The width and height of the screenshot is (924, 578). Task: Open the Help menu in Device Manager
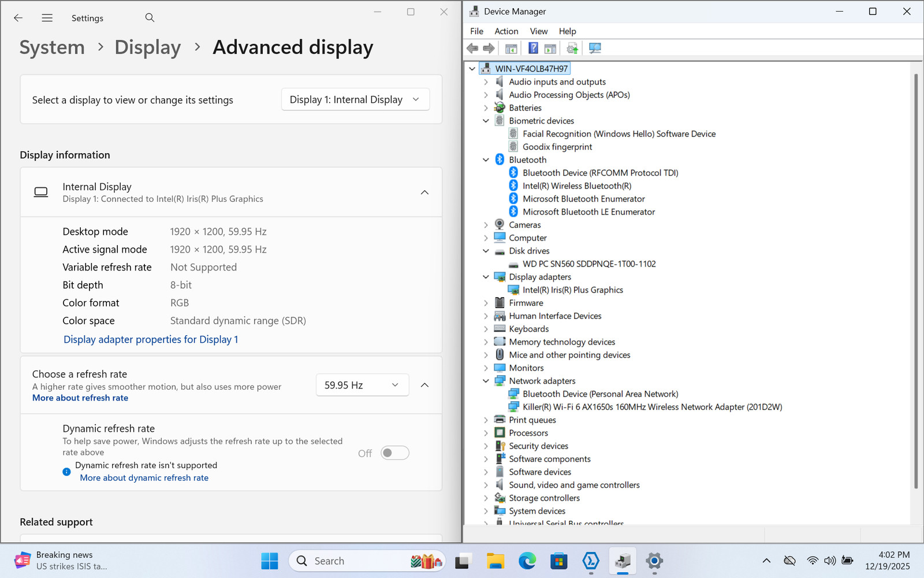click(x=567, y=31)
